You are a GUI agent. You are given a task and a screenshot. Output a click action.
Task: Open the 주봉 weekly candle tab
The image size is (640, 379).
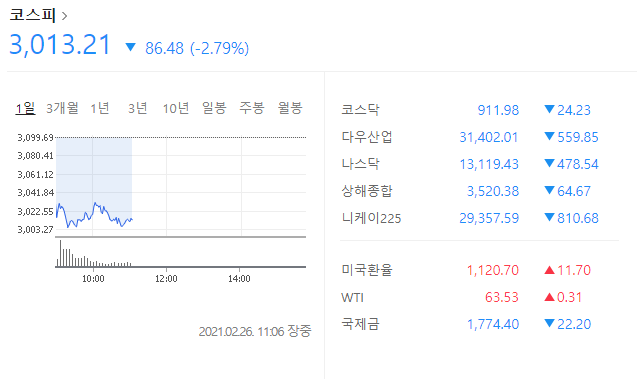click(252, 108)
